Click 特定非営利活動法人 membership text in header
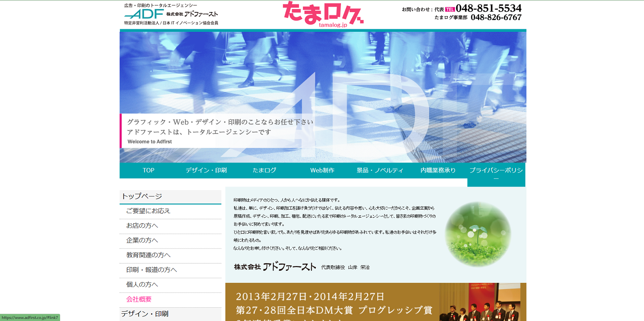Image resolution: width=644 pixels, height=321 pixels. [x=171, y=23]
